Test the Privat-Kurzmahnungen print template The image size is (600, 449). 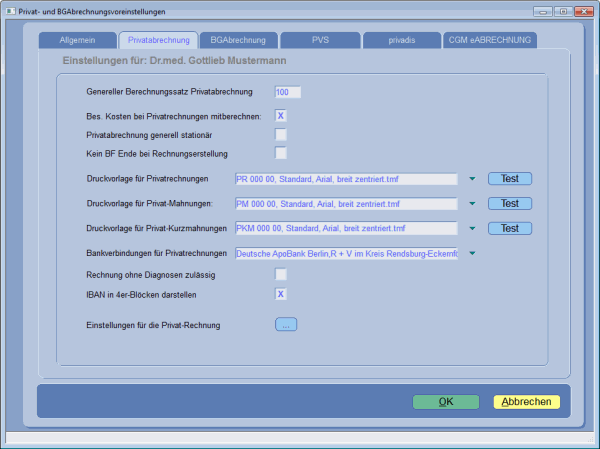pyautogui.click(x=510, y=228)
